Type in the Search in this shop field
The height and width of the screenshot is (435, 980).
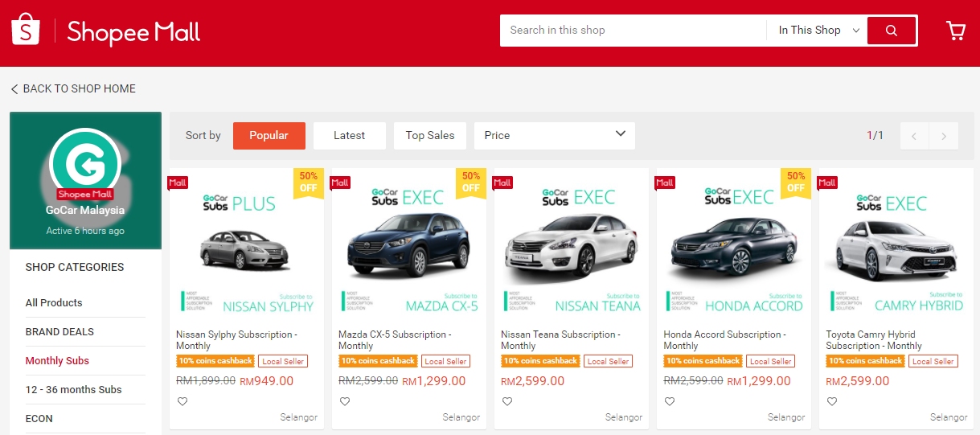pos(633,31)
